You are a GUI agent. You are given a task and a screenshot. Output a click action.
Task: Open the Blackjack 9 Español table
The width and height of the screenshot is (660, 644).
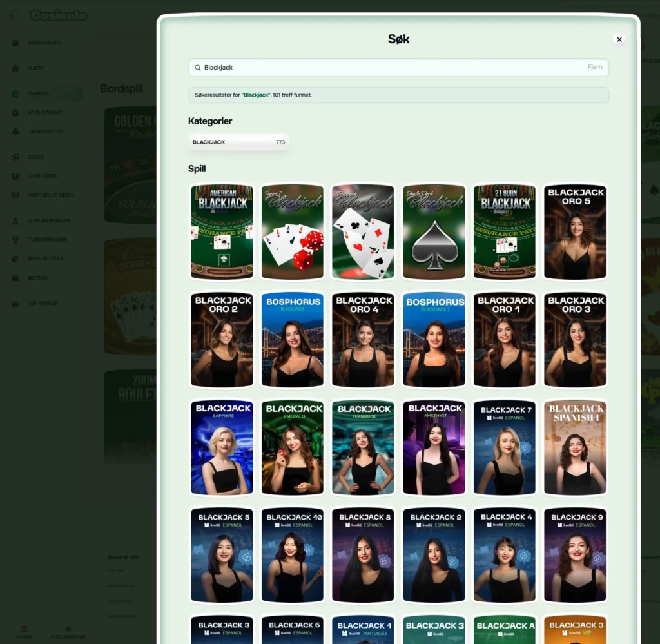[x=575, y=555]
